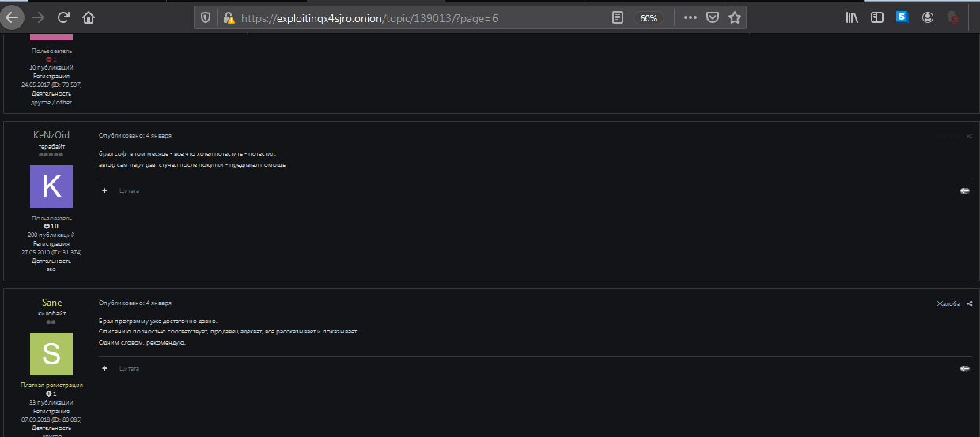Screen dimensions: 980x437
Task: Reload the current forum page
Action: click(x=63, y=17)
